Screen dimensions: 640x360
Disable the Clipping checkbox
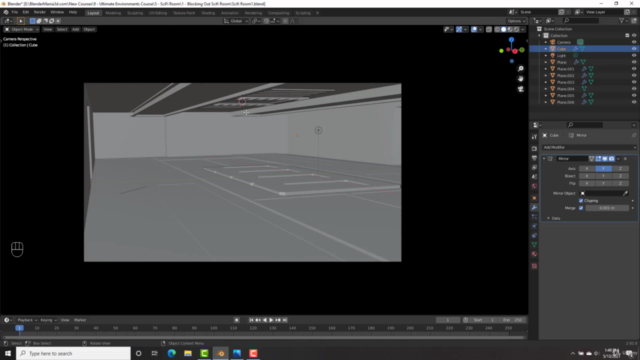click(x=581, y=200)
